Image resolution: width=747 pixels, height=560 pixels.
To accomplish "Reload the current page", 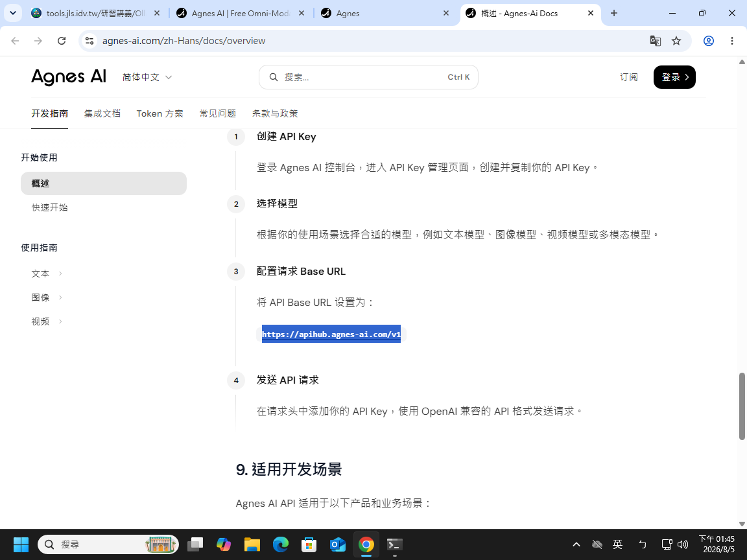I will click(x=62, y=41).
